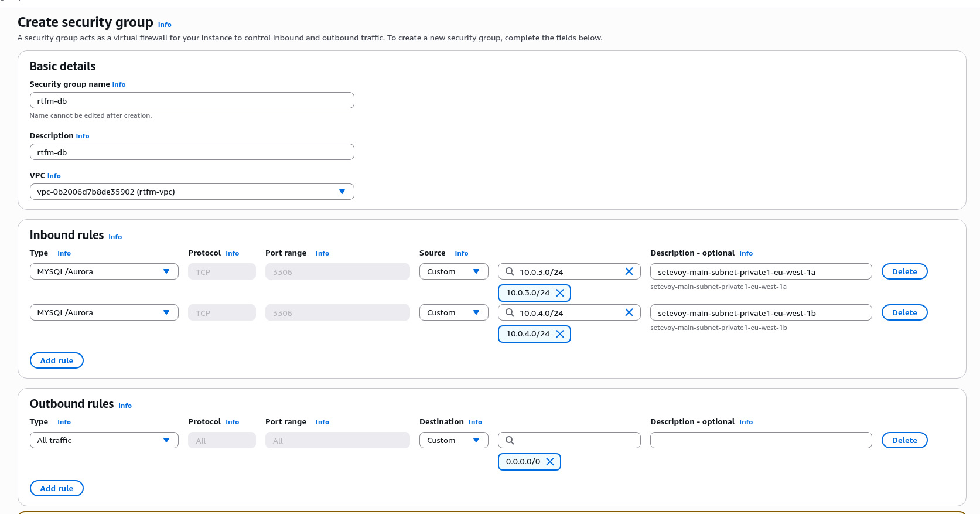Remove the 10.0.4.0/24 source chip
This screenshot has width=980, height=514.
(559, 334)
